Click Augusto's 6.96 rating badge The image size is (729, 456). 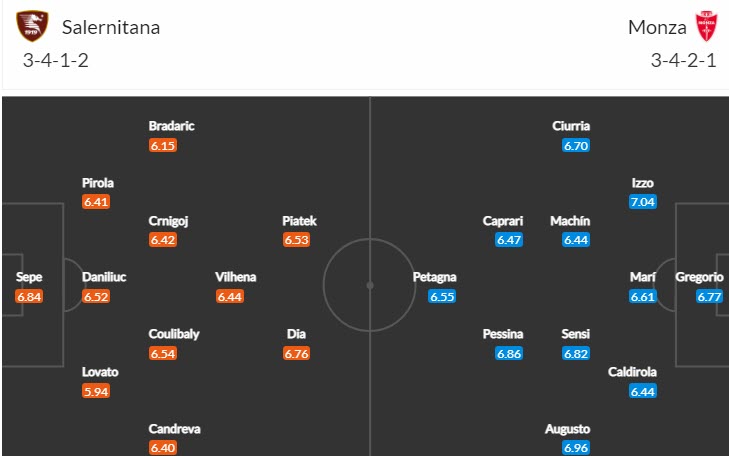tap(574, 448)
